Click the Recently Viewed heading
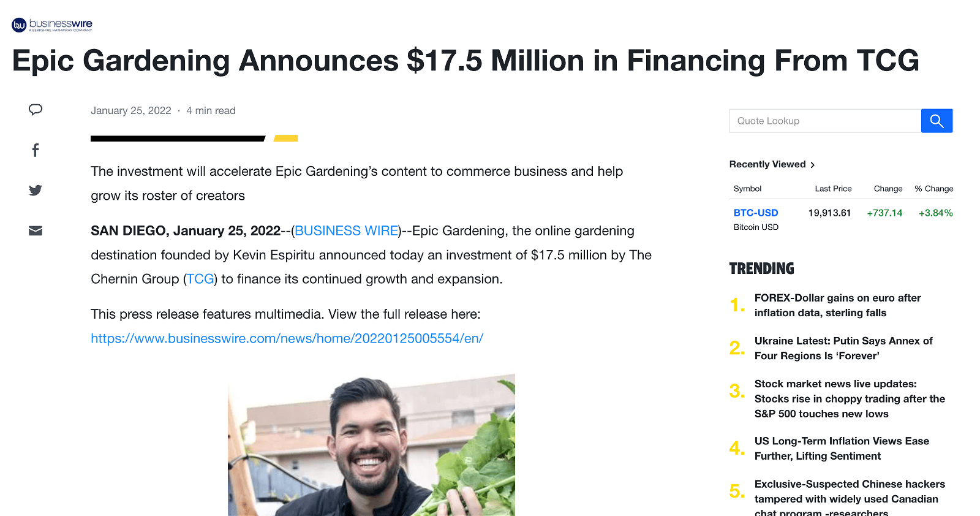The width and height of the screenshot is (980, 516). click(x=767, y=164)
